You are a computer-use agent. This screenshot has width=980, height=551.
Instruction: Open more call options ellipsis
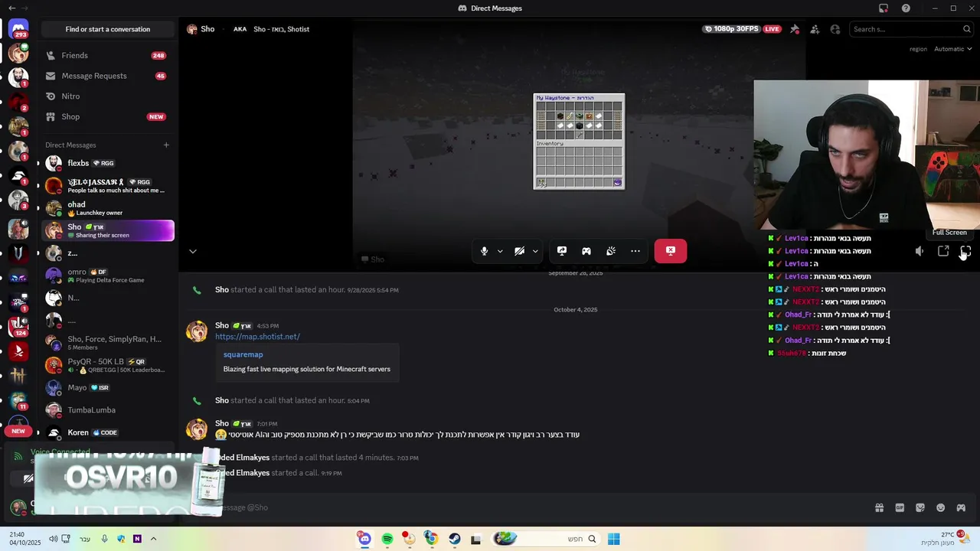pyautogui.click(x=635, y=251)
